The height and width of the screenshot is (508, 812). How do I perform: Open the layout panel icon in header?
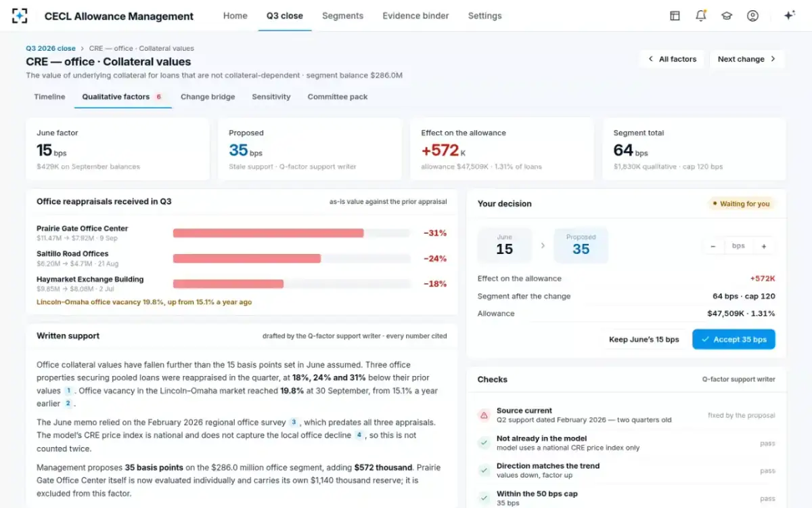click(675, 16)
